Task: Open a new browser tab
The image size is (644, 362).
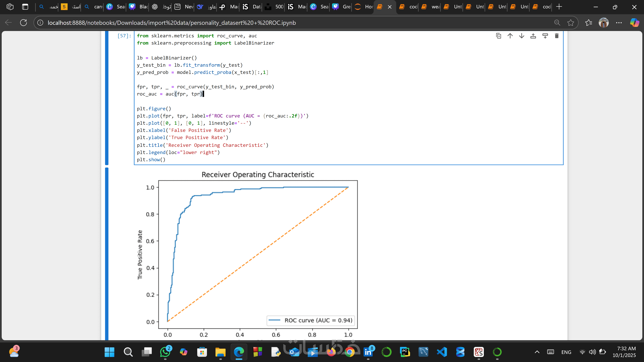Action: pyautogui.click(x=559, y=7)
